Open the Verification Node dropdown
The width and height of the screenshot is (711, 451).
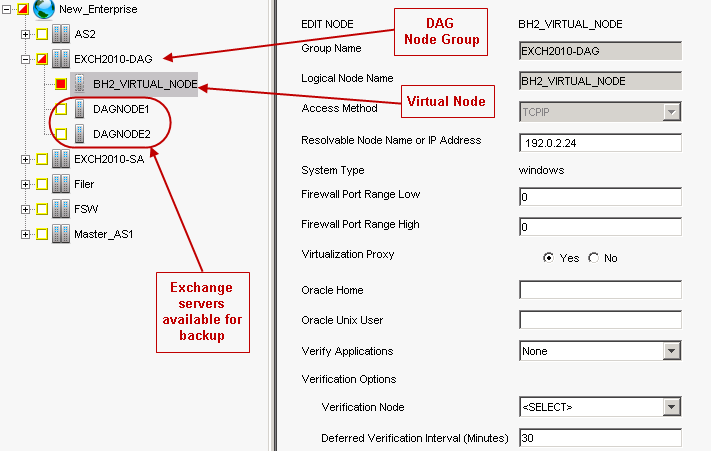[672, 407]
